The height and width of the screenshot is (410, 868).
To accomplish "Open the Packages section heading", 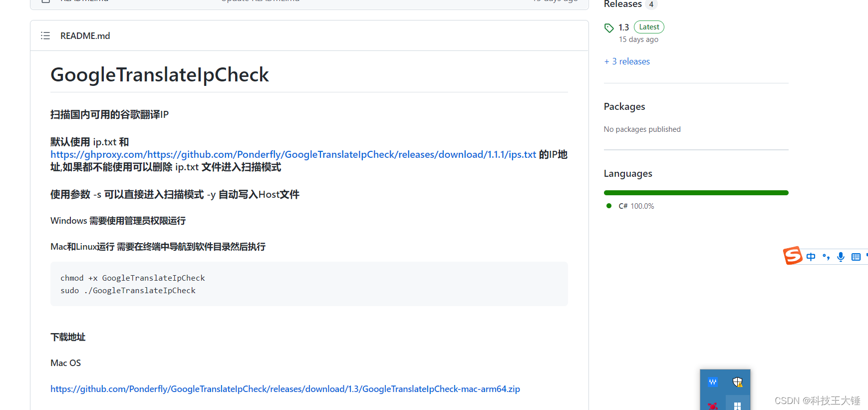I will tap(624, 106).
